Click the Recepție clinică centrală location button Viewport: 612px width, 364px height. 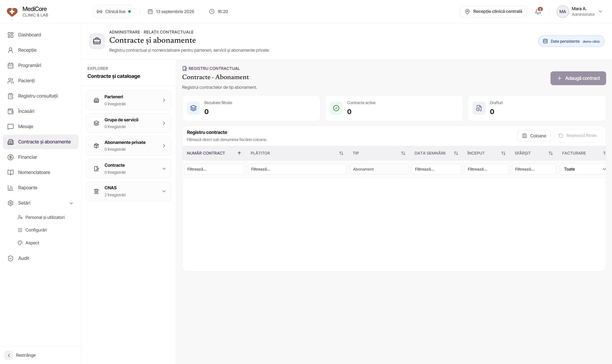(493, 12)
